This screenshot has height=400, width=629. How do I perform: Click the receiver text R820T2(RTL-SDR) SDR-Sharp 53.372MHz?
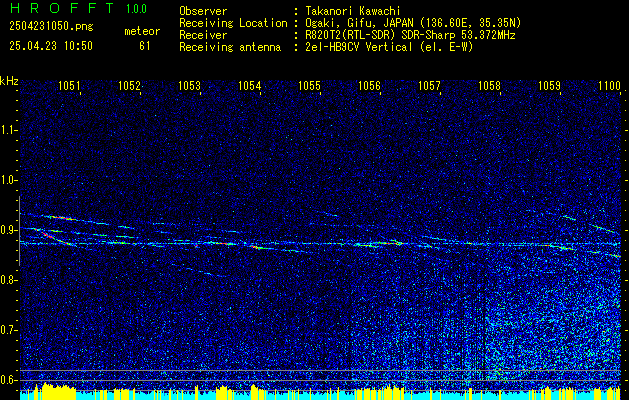click(x=410, y=35)
